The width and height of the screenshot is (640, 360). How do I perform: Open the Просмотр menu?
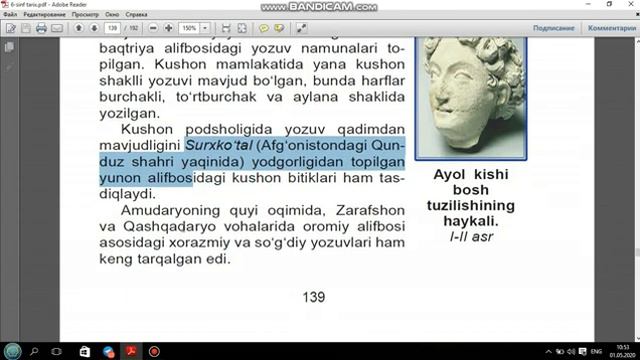tap(85, 14)
